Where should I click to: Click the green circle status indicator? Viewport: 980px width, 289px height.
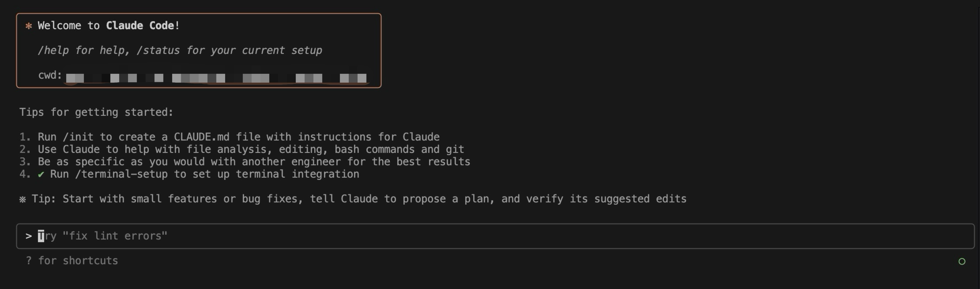[961, 262]
